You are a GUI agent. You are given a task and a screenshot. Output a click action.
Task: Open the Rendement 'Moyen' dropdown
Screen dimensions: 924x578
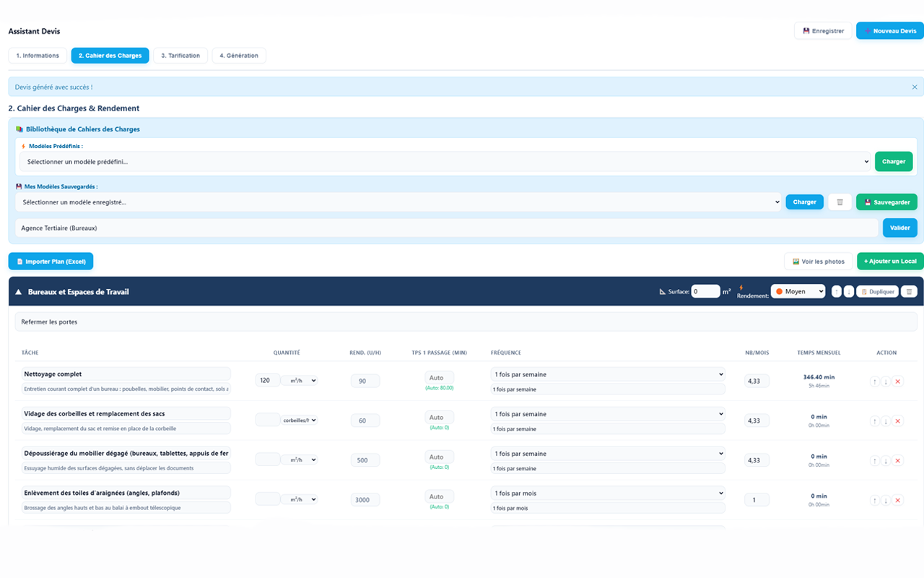(798, 291)
